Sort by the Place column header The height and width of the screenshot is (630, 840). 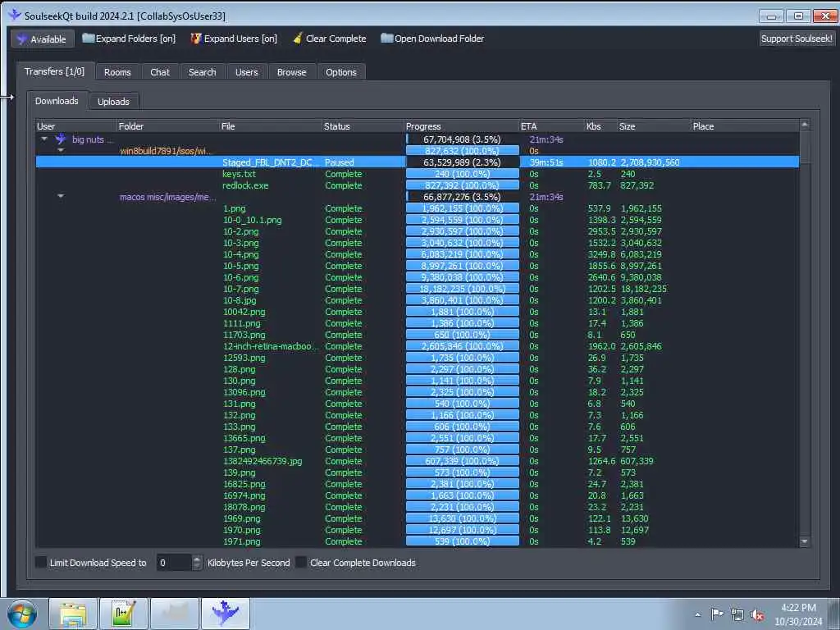click(x=745, y=126)
